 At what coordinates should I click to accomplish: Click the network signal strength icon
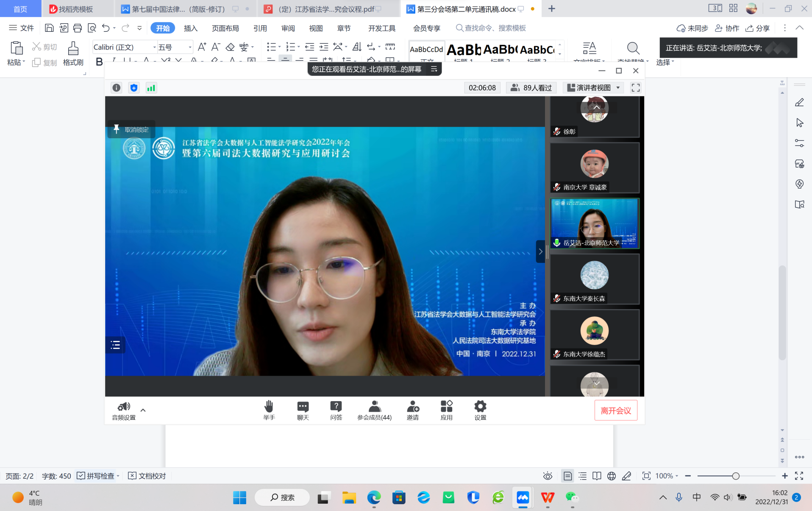[151, 88]
